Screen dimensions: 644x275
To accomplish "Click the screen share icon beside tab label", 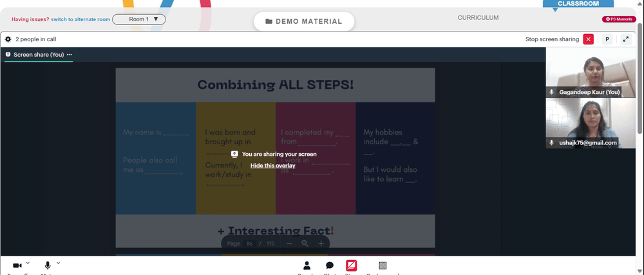I will click(x=8, y=55).
